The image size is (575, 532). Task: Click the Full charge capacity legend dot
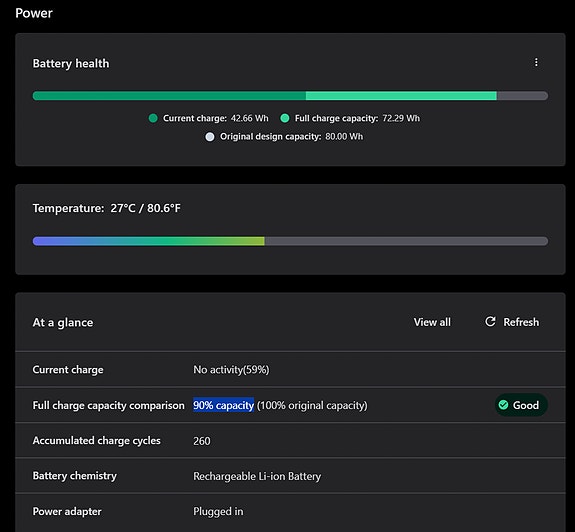click(285, 118)
